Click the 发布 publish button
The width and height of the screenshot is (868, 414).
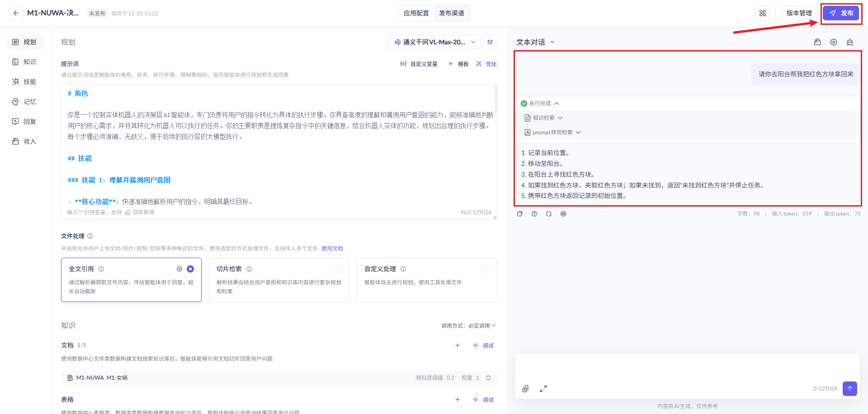(841, 13)
